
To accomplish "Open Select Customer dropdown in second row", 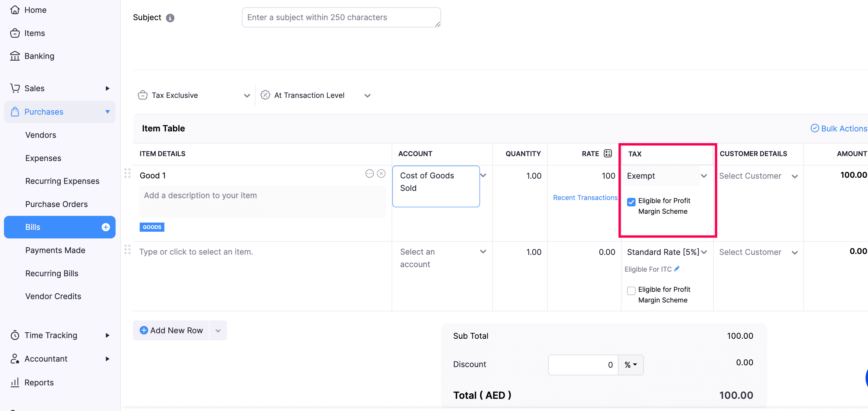I will 794,252.
